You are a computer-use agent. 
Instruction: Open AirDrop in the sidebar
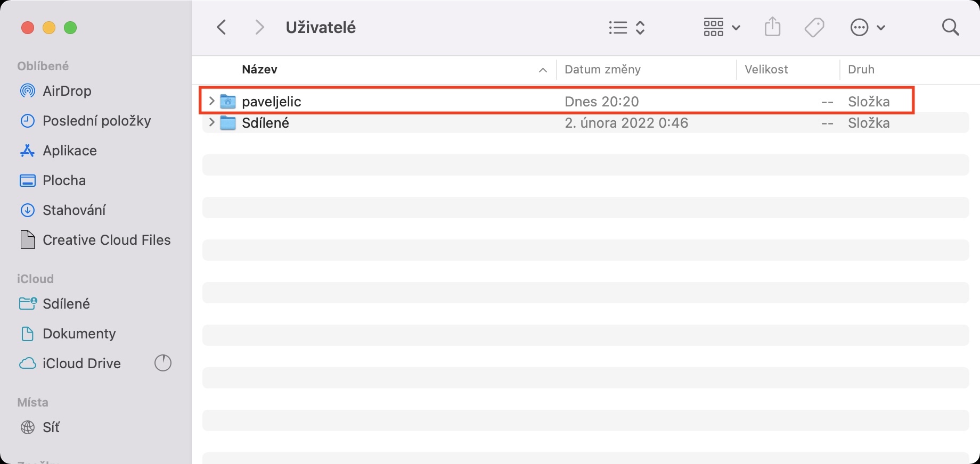pyautogui.click(x=67, y=91)
